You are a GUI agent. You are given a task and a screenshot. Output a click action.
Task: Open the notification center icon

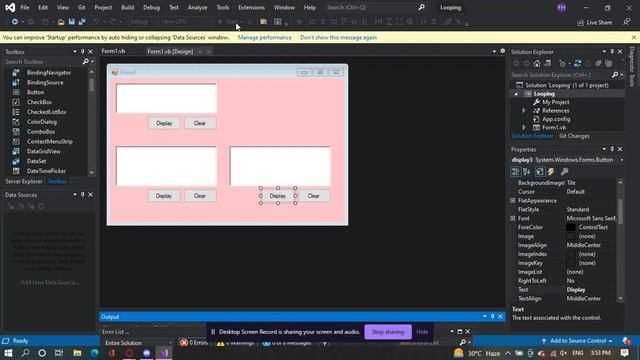(624, 353)
